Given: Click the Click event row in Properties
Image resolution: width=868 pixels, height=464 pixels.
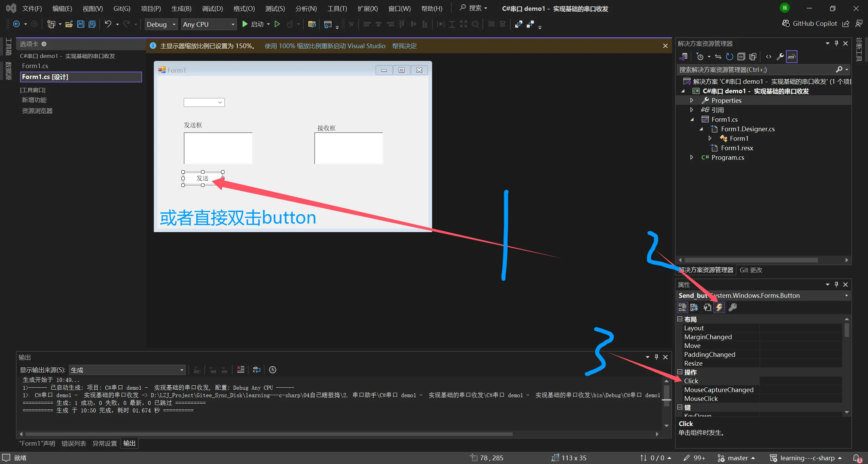Looking at the screenshot, I should 763,381.
